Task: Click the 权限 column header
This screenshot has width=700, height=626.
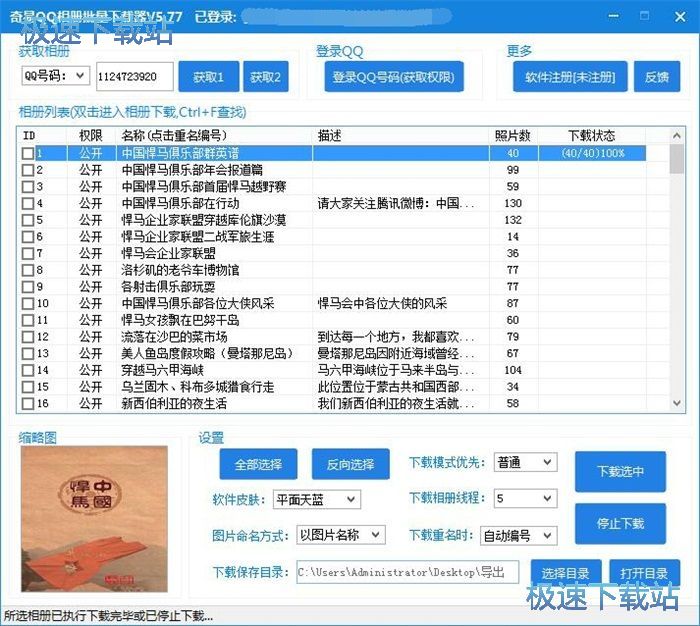Action: click(92, 136)
